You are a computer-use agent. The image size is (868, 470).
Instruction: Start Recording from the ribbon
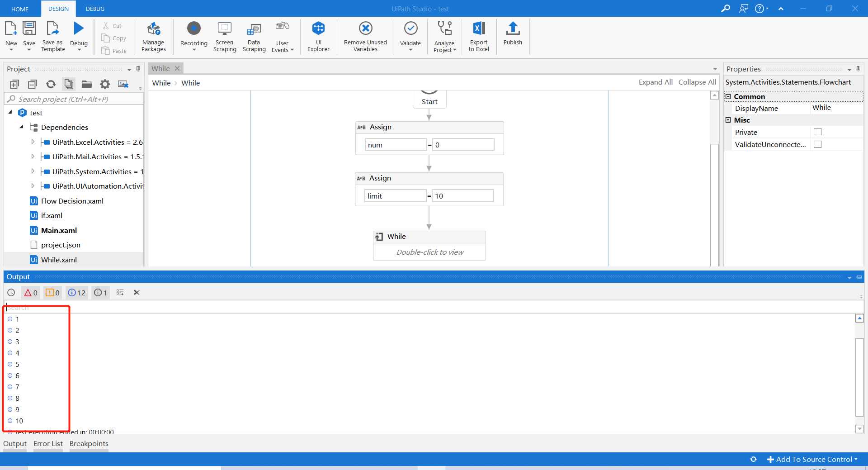point(193,36)
